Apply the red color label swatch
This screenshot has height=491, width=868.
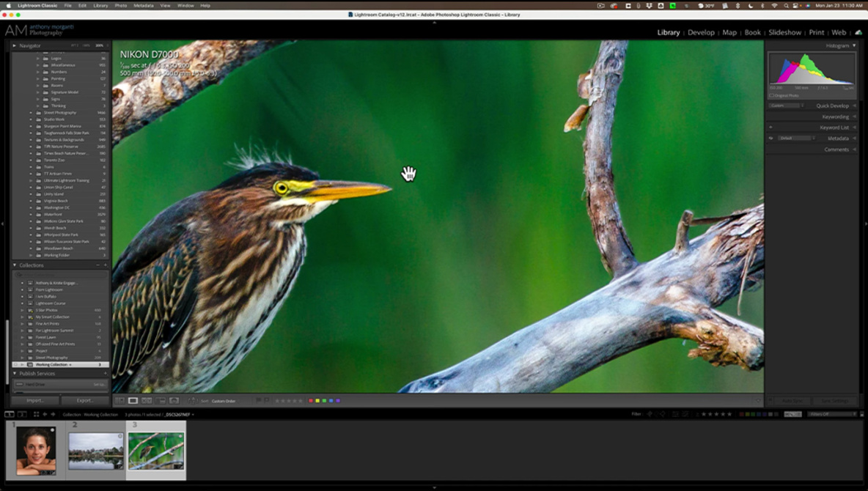pos(311,401)
